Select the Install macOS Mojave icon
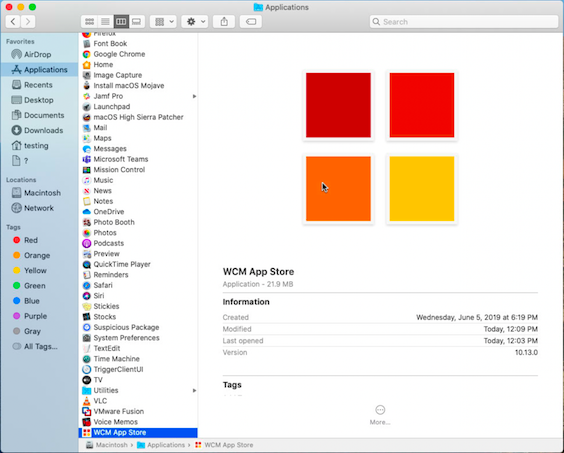 click(x=86, y=86)
